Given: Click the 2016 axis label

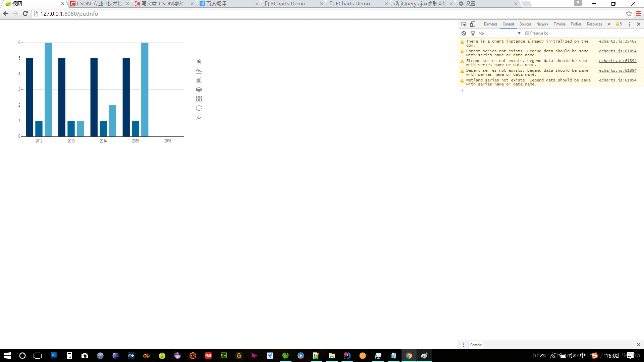Looking at the screenshot, I should (168, 141).
